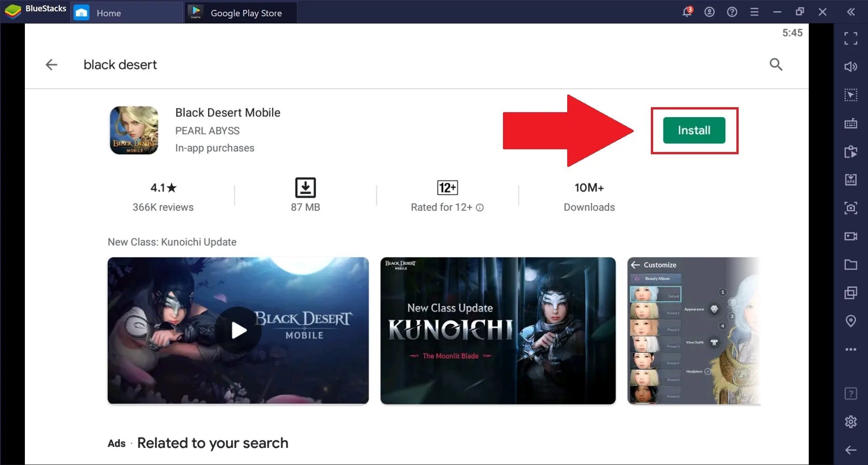This screenshot has height=465, width=868.
Task: Click the 87 MB download size icon
Action: [x=305, y=187]
